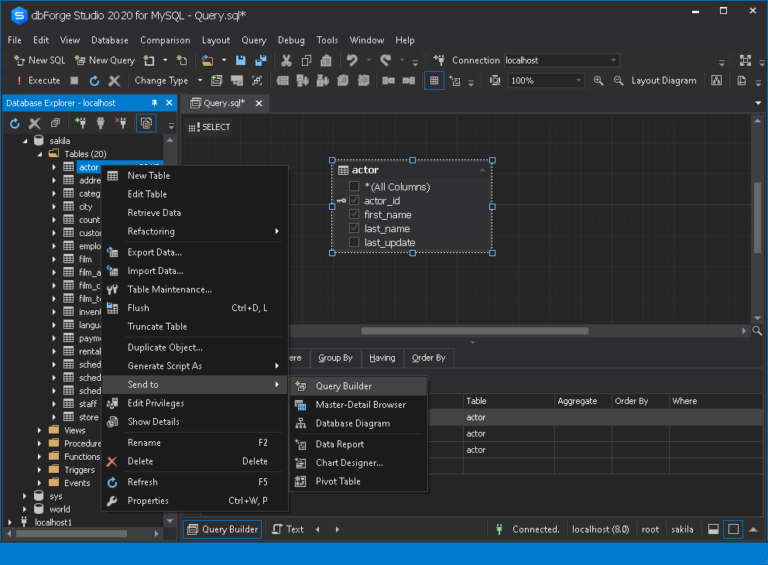The height and width of the screenshot is (565, 768).
Task: Click the Undo arrow in the toolbar
Action: (x=352, y=60)
